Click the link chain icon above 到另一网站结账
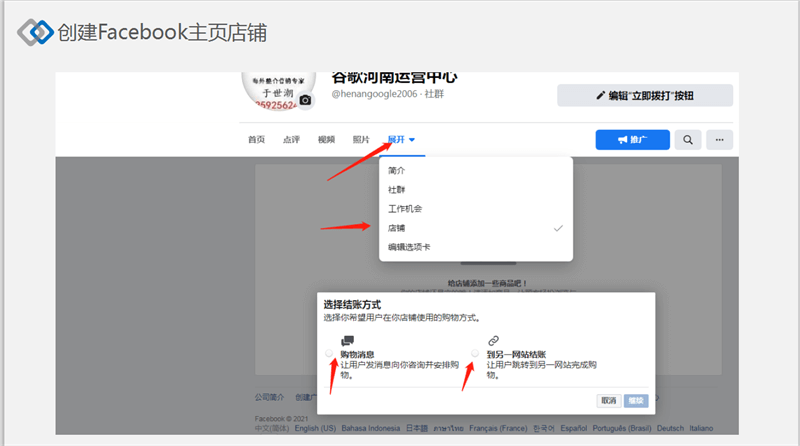This screenshot has width=800, height=446. tap(493, 340)
